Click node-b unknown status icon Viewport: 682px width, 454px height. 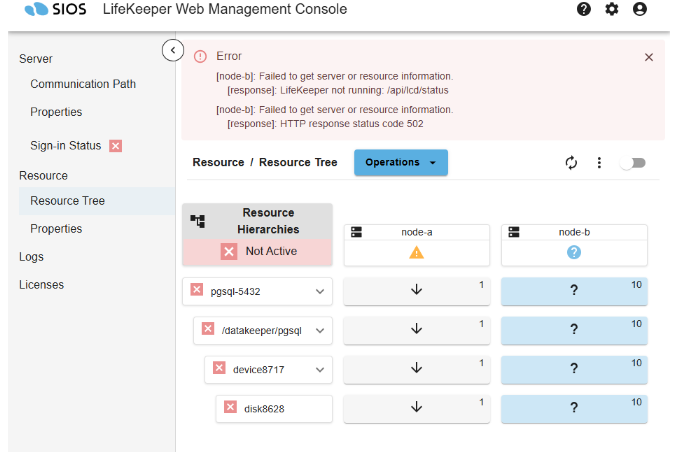[x=574, y=252]
